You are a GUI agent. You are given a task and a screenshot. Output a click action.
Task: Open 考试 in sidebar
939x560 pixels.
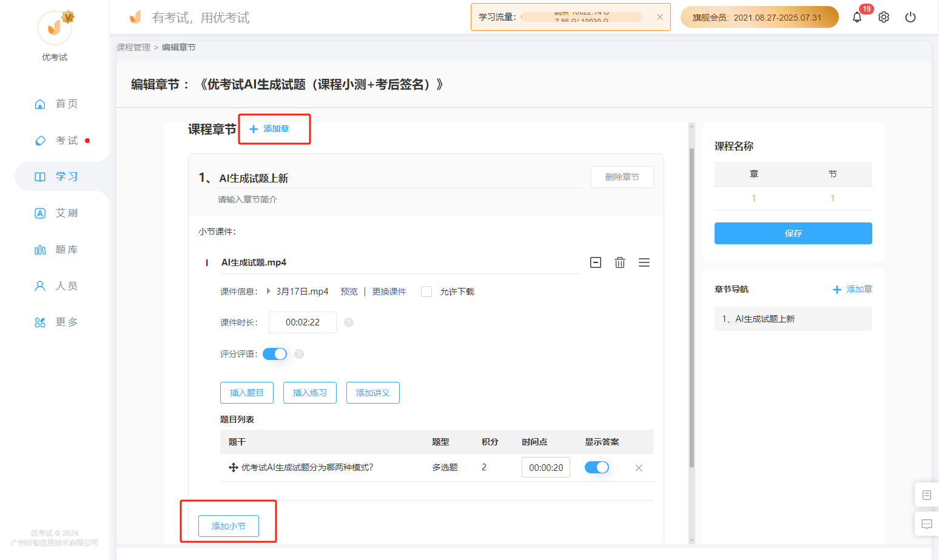[56, 140]
